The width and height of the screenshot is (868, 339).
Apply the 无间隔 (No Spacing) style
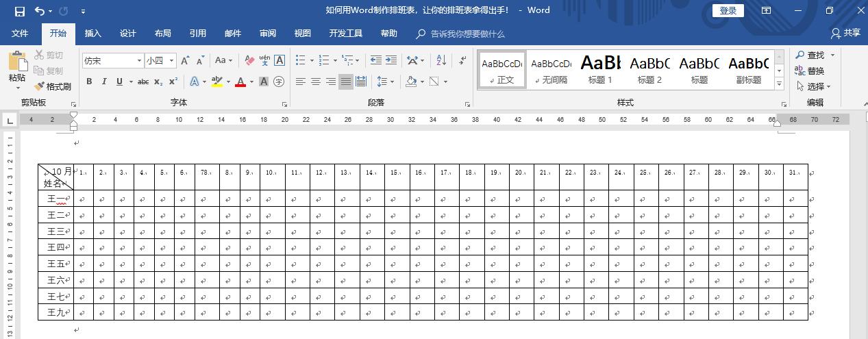pos(551,70)
